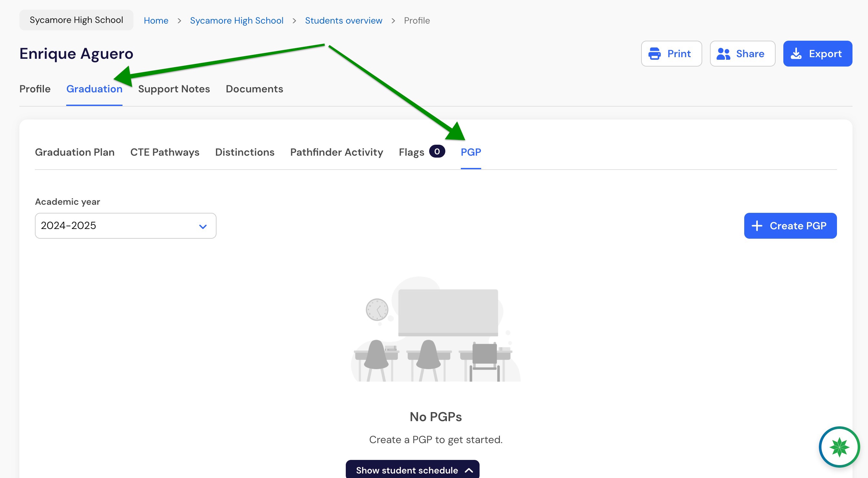868x478 pixels.
Task: Click the Academic year chevron arrow
Action: 203,226
